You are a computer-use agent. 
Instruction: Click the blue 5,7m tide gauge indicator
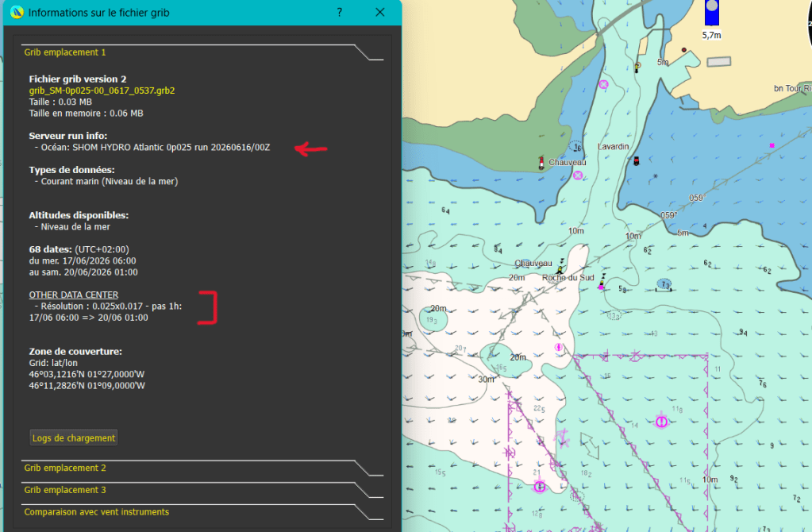pos(711,13)
